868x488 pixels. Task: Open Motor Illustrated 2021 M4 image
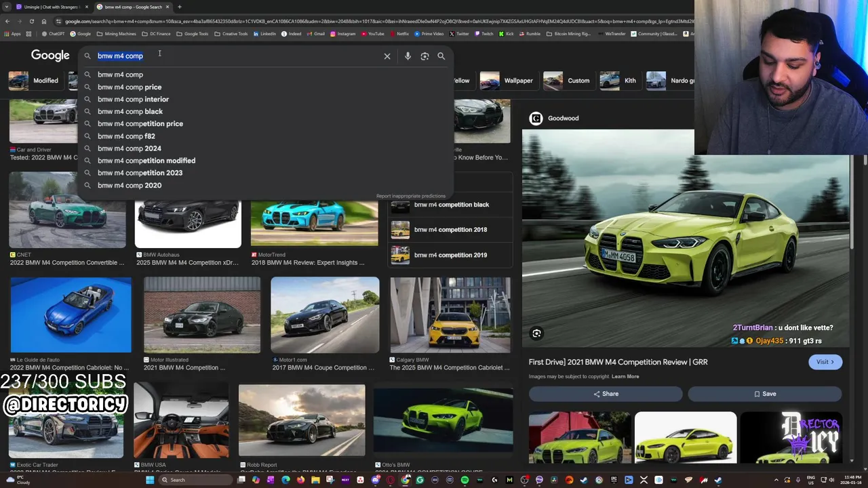click(x=202, y=315)
